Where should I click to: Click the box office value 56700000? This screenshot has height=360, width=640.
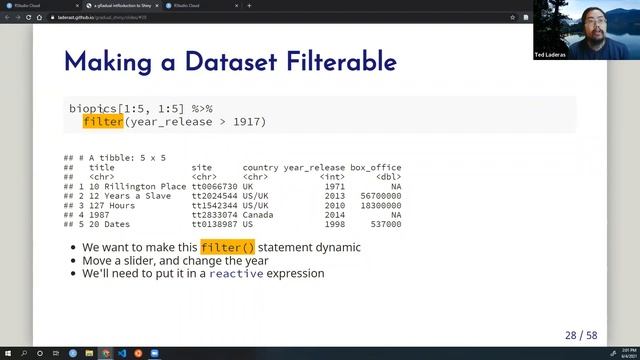coord(381,196)
